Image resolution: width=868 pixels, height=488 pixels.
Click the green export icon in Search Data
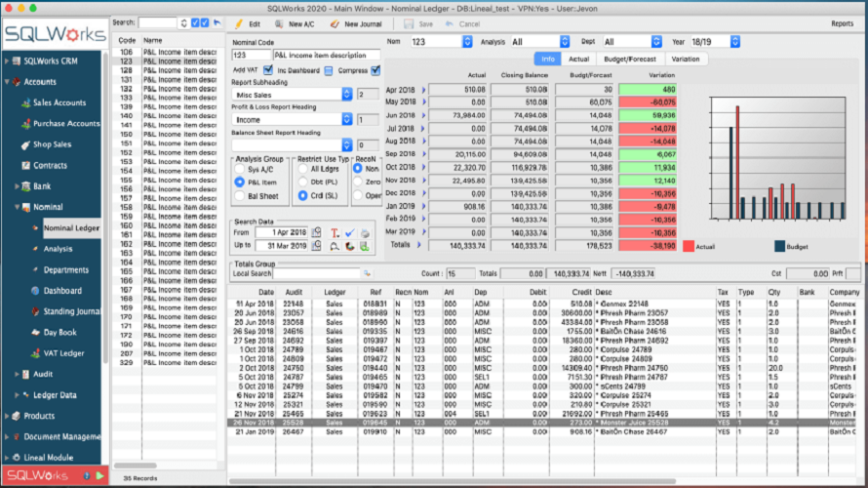365,246
